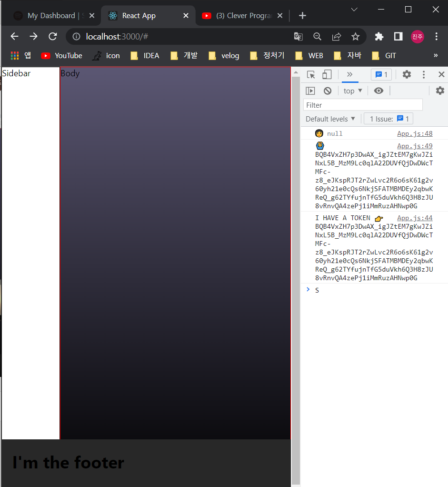
Task: Open the 앱 apps shortcut
Action: pos(21,56)
